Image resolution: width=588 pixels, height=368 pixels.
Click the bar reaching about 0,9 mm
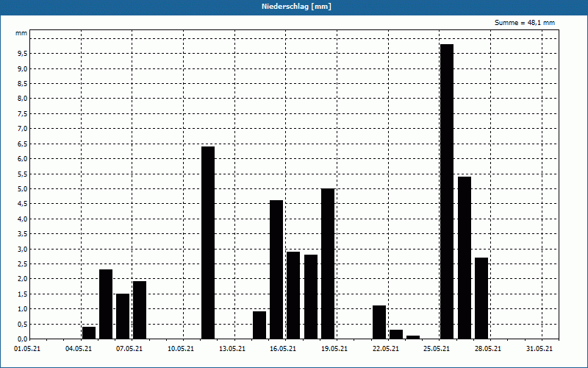point(259,325)
